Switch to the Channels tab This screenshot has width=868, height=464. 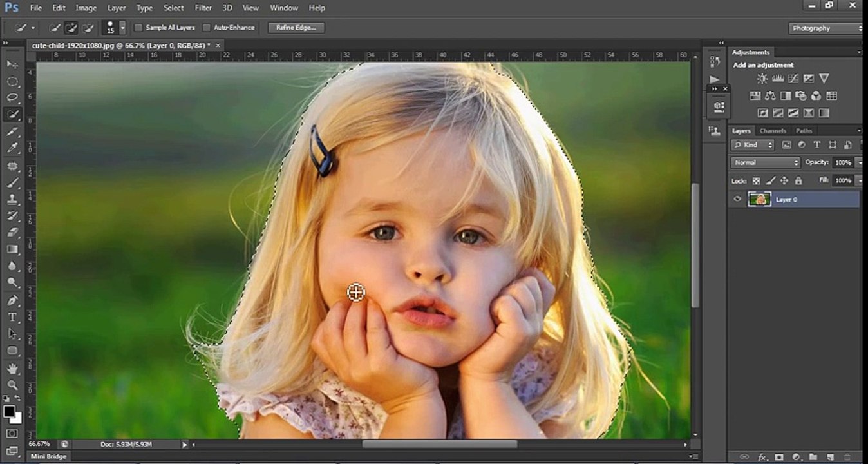coord(772,131)
